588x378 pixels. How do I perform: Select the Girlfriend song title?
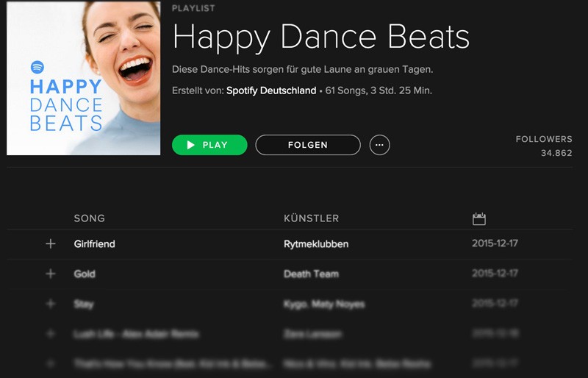click(95, 244)
